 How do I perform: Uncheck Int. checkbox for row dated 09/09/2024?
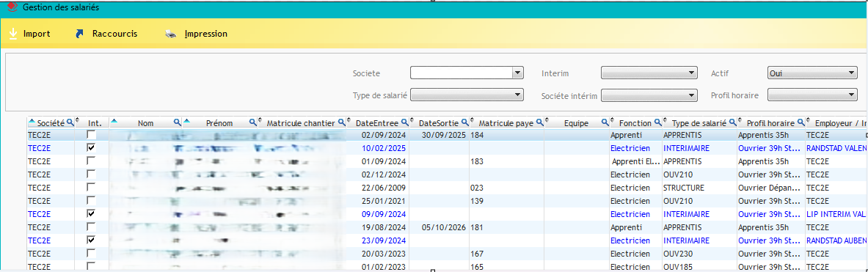(91, 213)
